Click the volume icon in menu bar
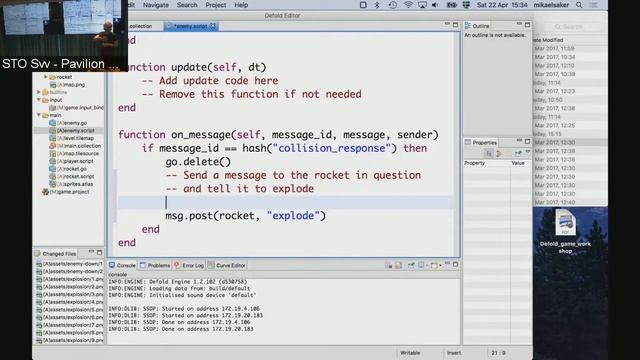This screenshot has width=640, height=360. [x=435, y=5]
